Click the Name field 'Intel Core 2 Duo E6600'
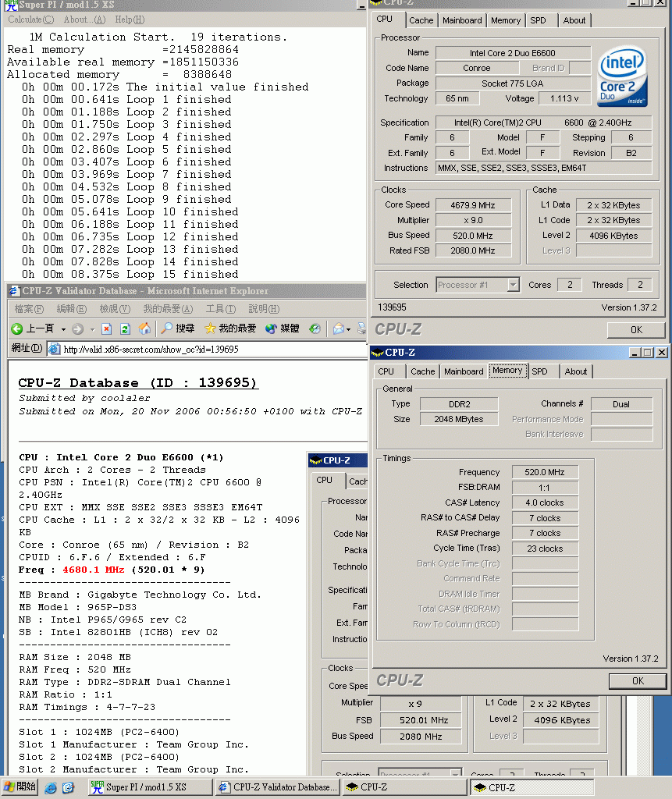The width and height of the screenshot is (672, 799). [x=513, y=53]
